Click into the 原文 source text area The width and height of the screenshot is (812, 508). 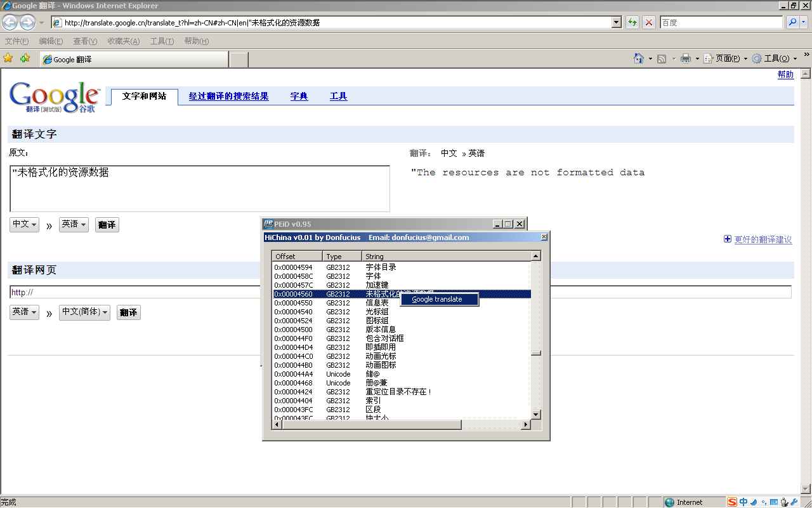[200, 189]
